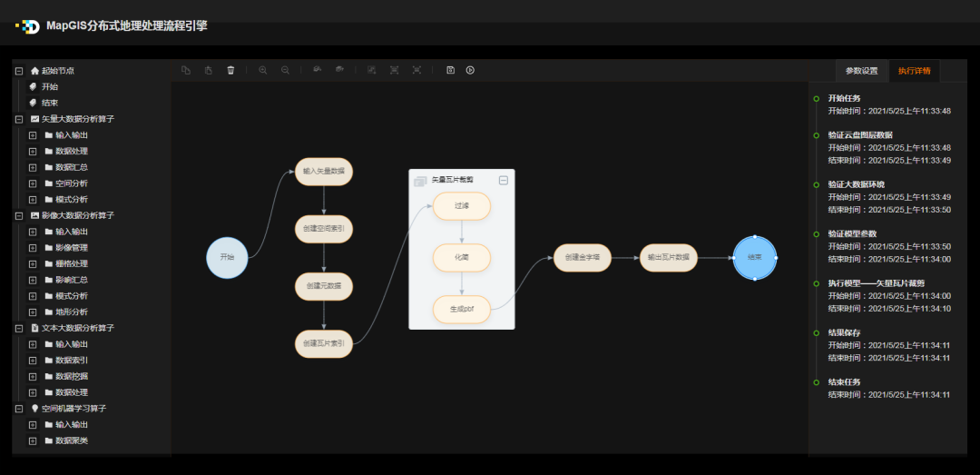Click the light bulb icon beside 空间机器学习算子
This screenshot has height=475, width=980.
35,408
